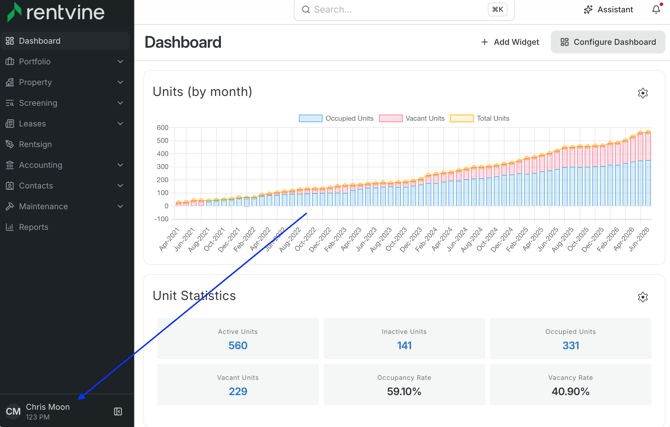670x427 pixels.
Task: Expand the Maintenance menu chevron
Action: [x=120, y=206]
